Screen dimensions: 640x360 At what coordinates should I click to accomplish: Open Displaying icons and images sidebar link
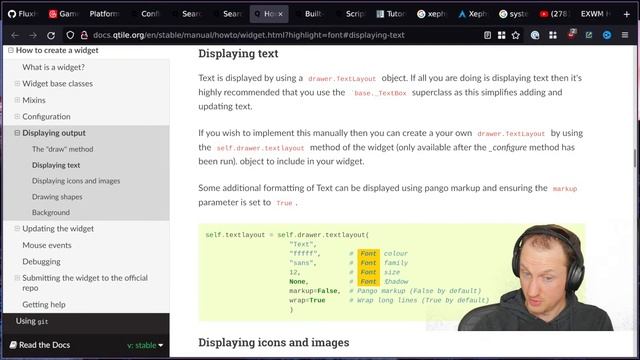(x=76, y=180)
